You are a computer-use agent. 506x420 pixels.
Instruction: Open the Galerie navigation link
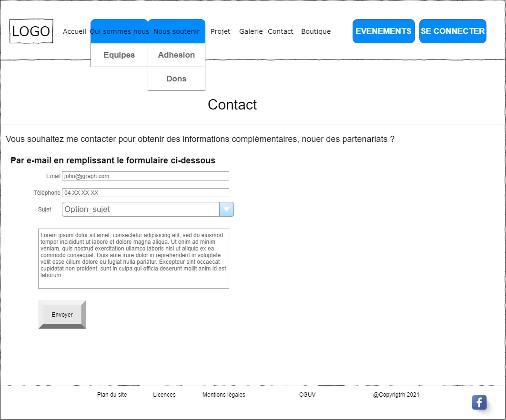point(251,31)
